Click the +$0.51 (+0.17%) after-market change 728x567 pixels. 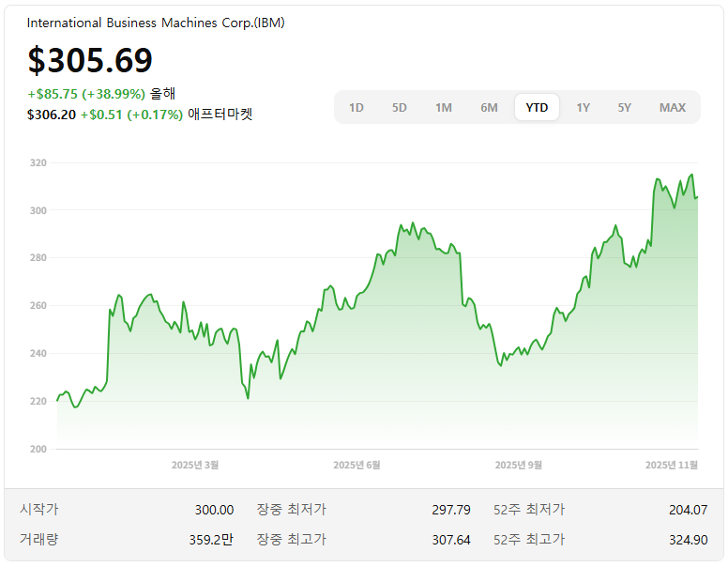point(132,115)
